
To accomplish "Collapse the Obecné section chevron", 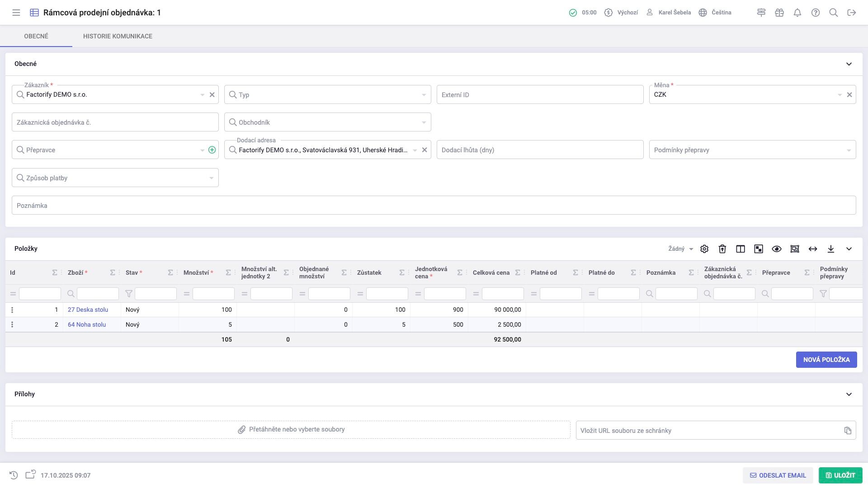I will click(849, 64).
